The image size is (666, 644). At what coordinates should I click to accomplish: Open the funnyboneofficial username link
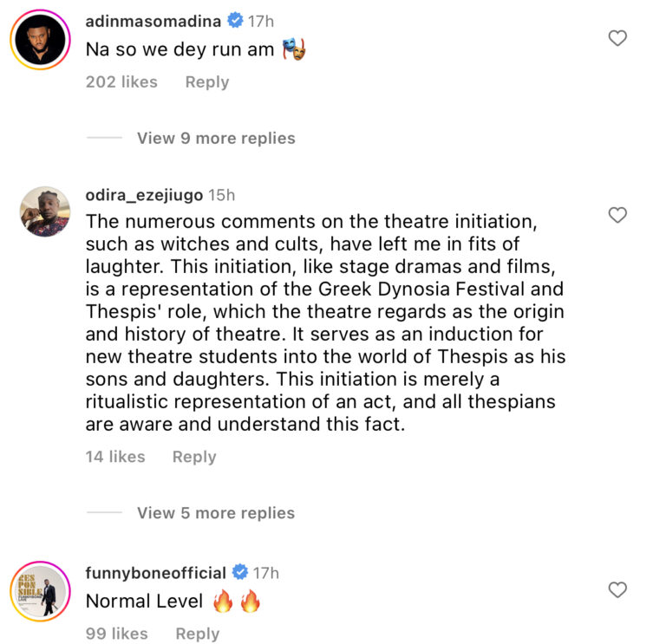click(155, 573)
